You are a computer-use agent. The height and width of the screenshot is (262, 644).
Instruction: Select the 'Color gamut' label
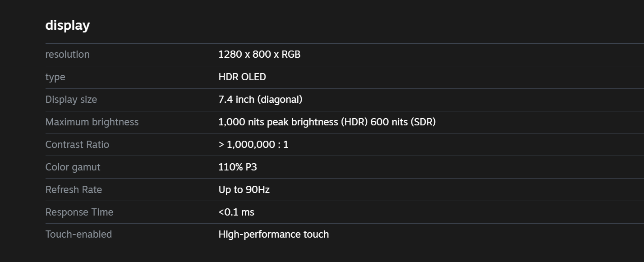point(73,167)
